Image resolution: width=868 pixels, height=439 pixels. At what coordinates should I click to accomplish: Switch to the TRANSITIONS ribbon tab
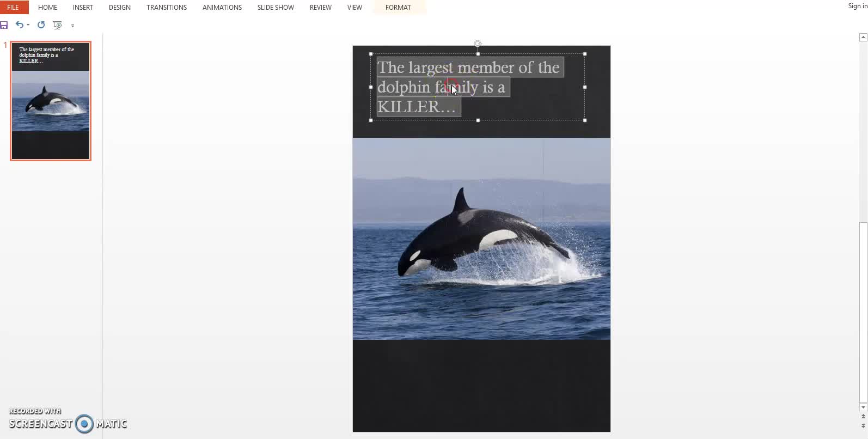[167, 7]
